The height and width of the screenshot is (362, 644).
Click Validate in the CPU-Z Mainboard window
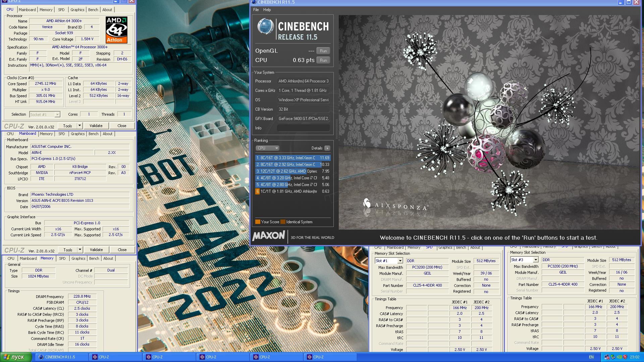pyautogui.click(x=96, y=250)
